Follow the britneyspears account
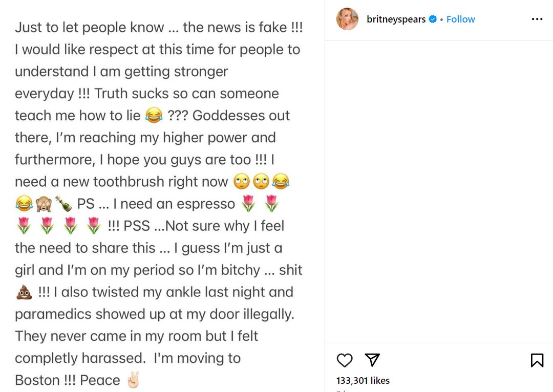Image resolution: width=553 pixels, height=392 pixels. point(460,19)
